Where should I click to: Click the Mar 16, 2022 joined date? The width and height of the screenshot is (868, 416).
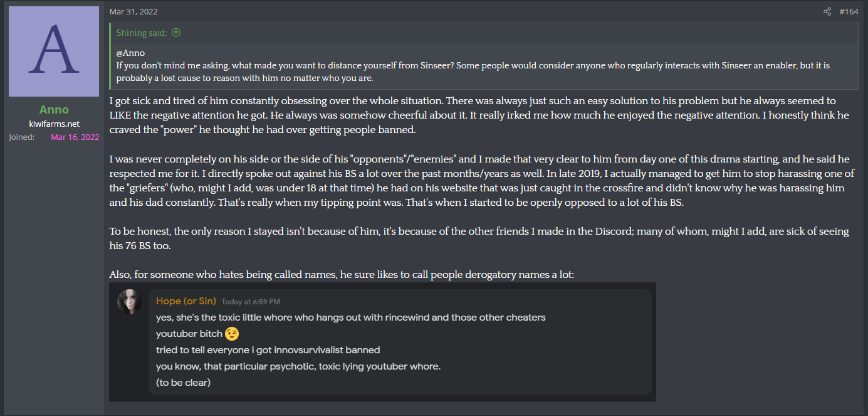pyautogui.click(x=75, y=137)
